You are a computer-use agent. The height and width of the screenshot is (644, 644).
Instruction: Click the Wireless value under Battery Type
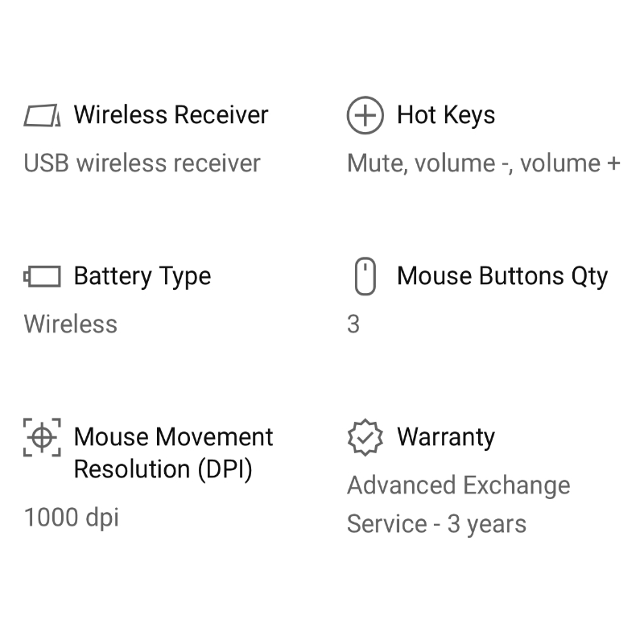[x=71, y=324]
